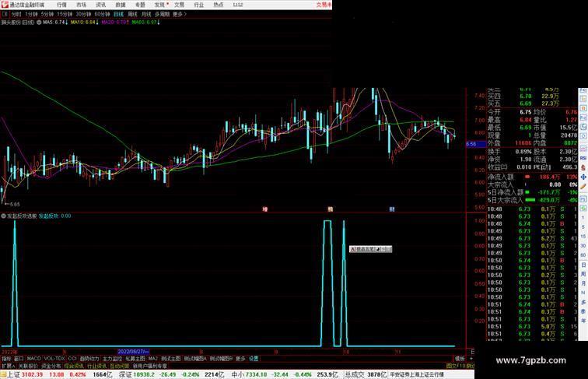
Task: Select the VOL-TDX indicator
Action: coord(54,359)
